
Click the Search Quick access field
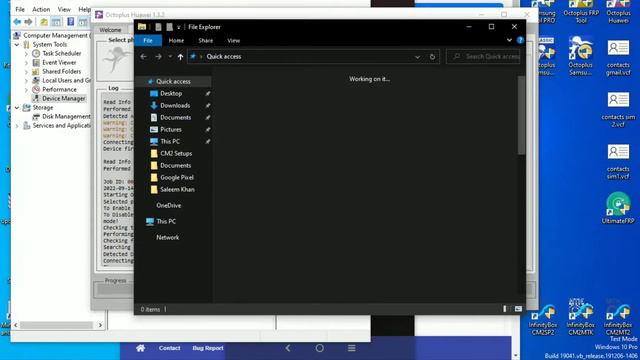tap(483, 56)
